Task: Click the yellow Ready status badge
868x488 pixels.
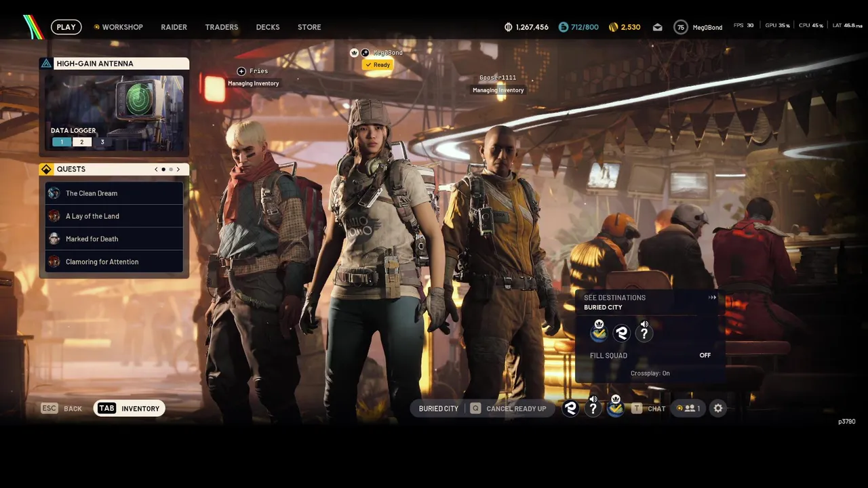Action: point(378,65)
